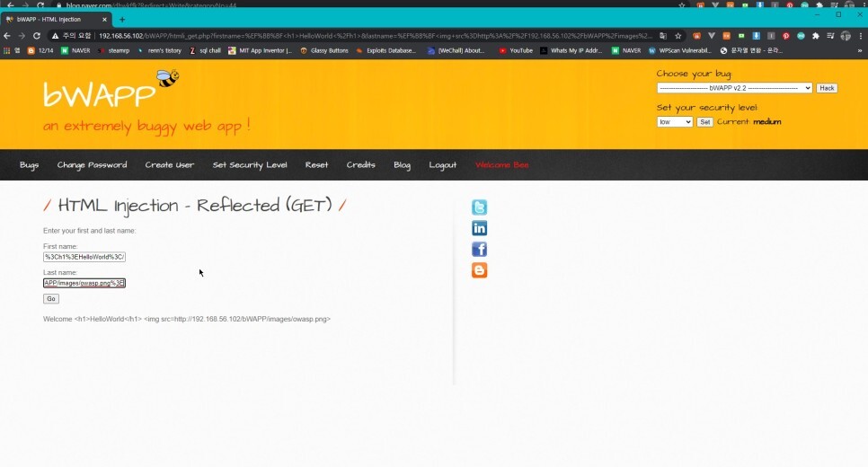Click Logout in the navigation bar
868x467 pixels.
pyautogui.click(x=443, y=165)
